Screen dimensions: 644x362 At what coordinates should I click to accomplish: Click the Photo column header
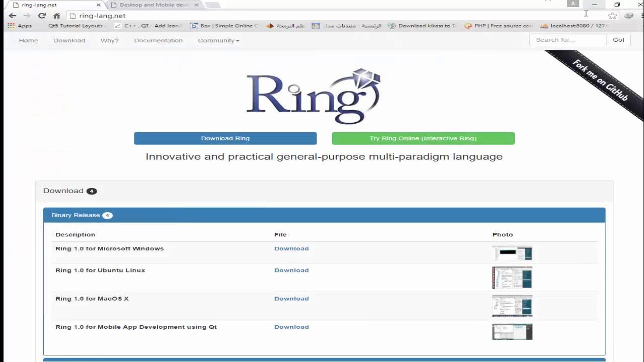coord(503,234)
